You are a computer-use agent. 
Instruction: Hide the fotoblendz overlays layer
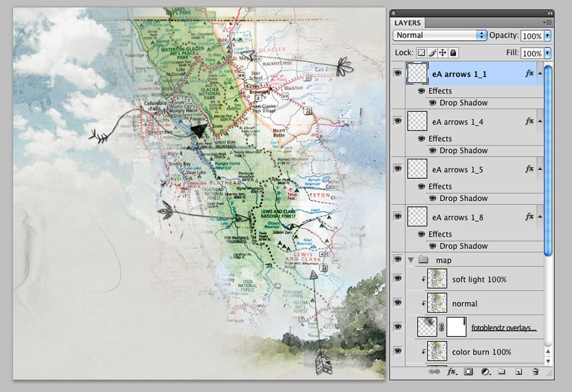click(398, 326)
